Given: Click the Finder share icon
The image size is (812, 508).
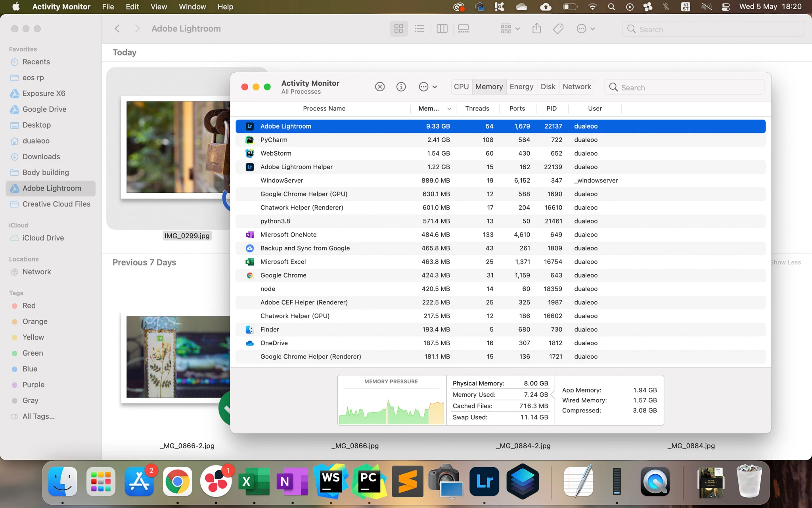Looking at the screenshot, I should (536, 29).
